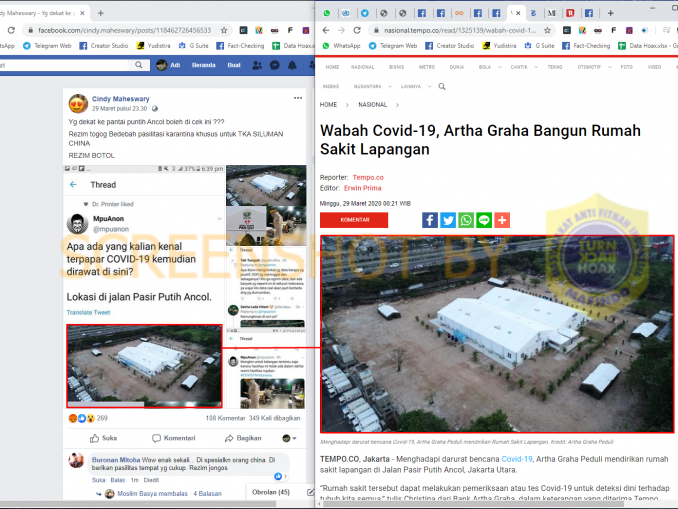Click the Tempo window address bar
678x509 pixels.
(x=460, y=30)
